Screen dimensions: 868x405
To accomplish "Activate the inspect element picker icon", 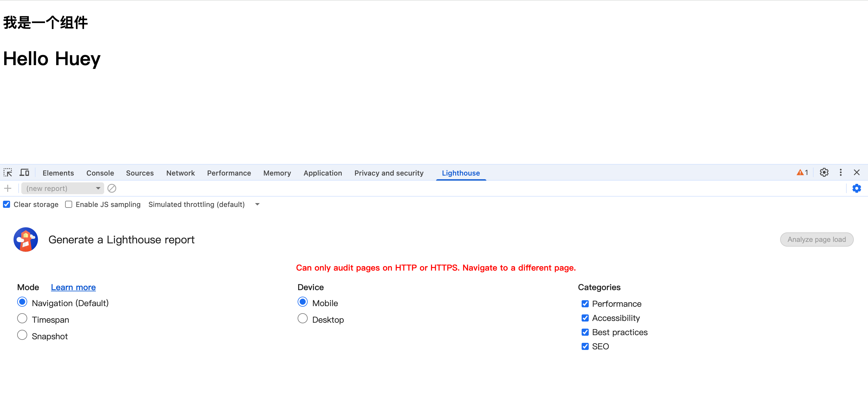I will click(x=8, y=173).
